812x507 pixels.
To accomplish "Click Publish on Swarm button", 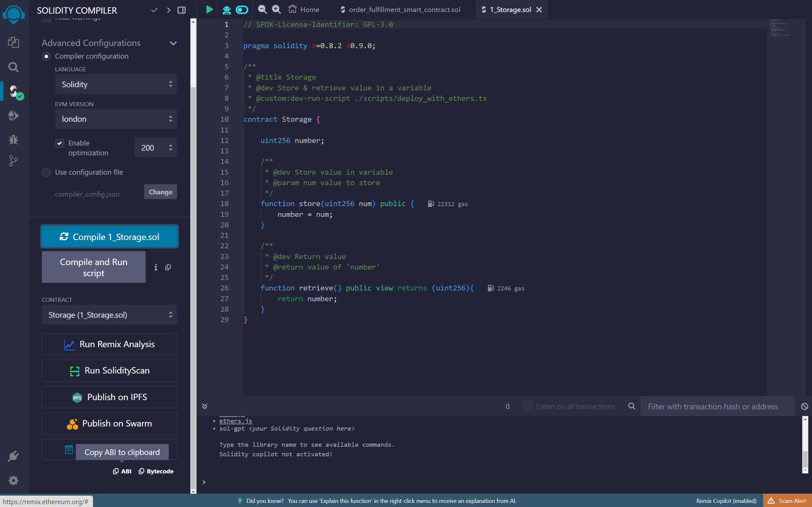I will coord(109,424).
